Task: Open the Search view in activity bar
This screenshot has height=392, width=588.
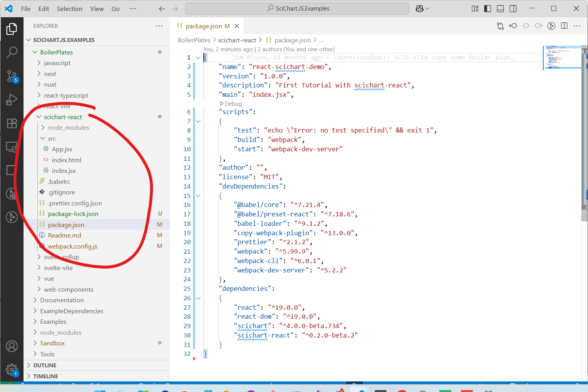Action: click(12, 52)
